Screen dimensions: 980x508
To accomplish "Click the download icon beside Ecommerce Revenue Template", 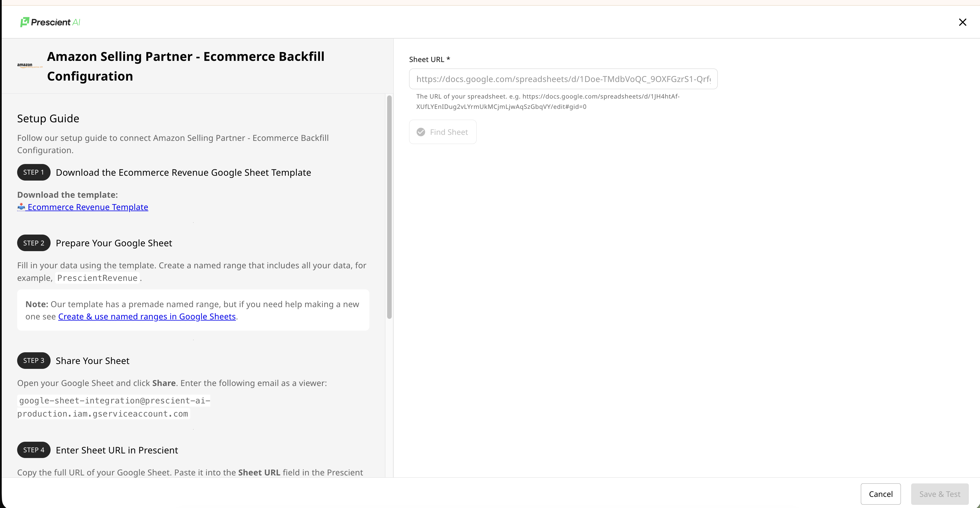I will click(21, 207).
